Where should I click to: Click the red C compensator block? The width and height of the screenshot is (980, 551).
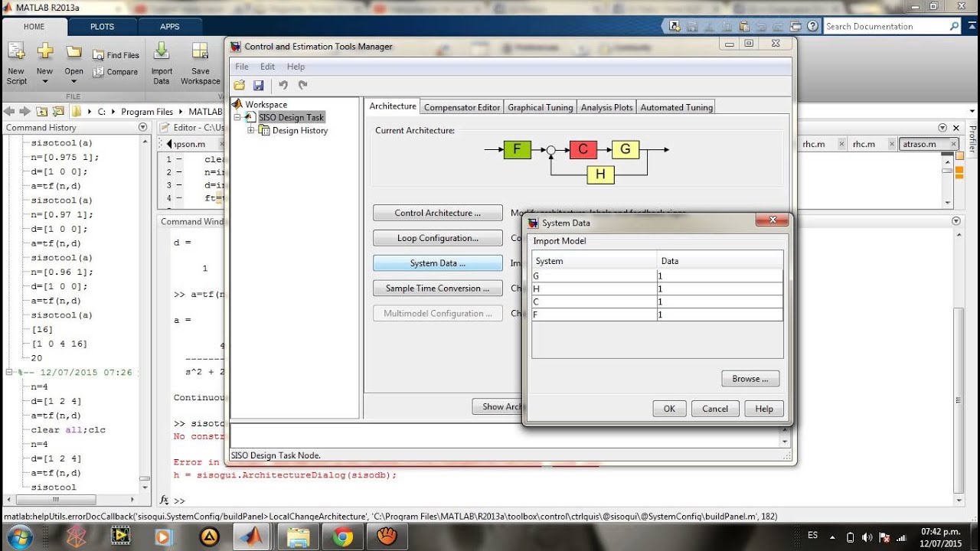click(x=583, y=149)
